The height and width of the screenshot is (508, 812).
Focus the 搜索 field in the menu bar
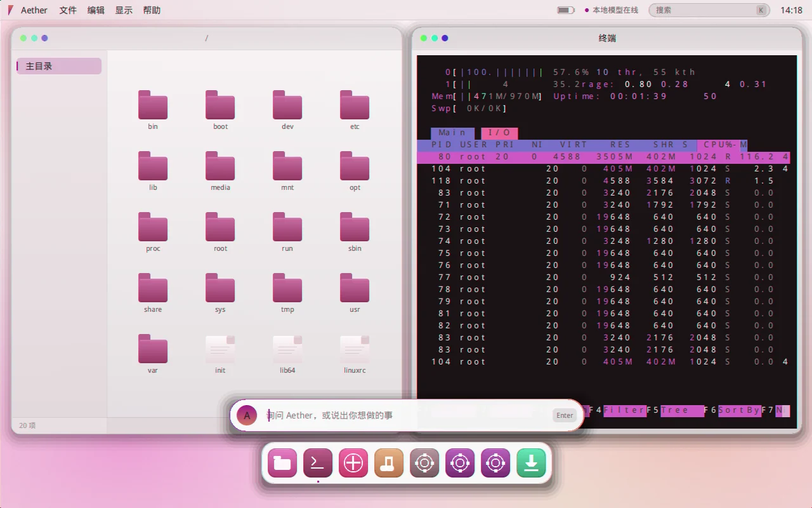[709, 10]
